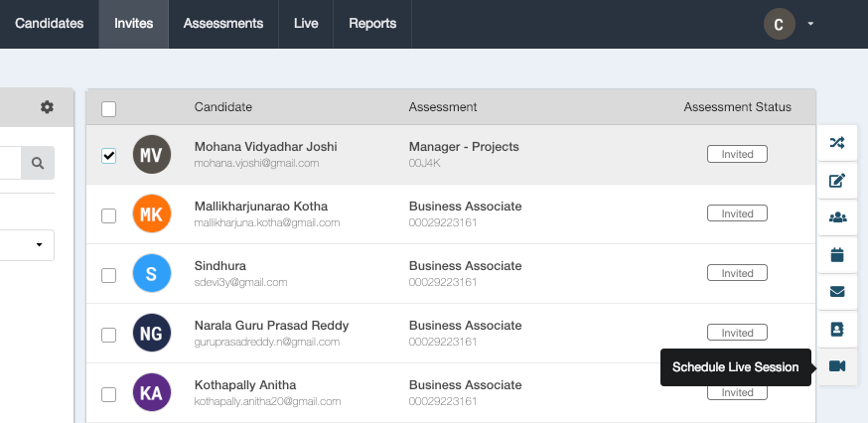The height and width of the screenshot is (423, 868).
Task: Click the contact card icon in side toolbar
Action: tap(837, 330)
